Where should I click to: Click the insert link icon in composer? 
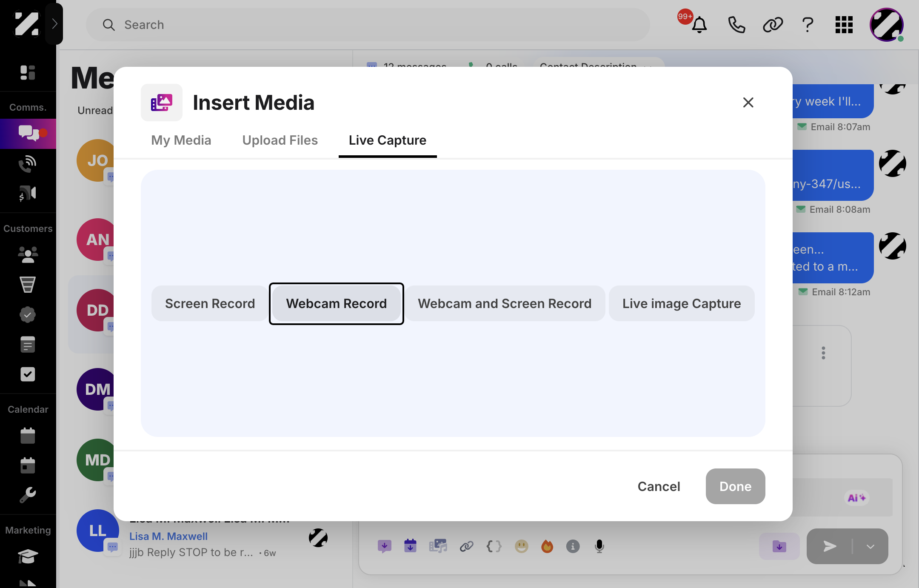click(x=466, y=546)
